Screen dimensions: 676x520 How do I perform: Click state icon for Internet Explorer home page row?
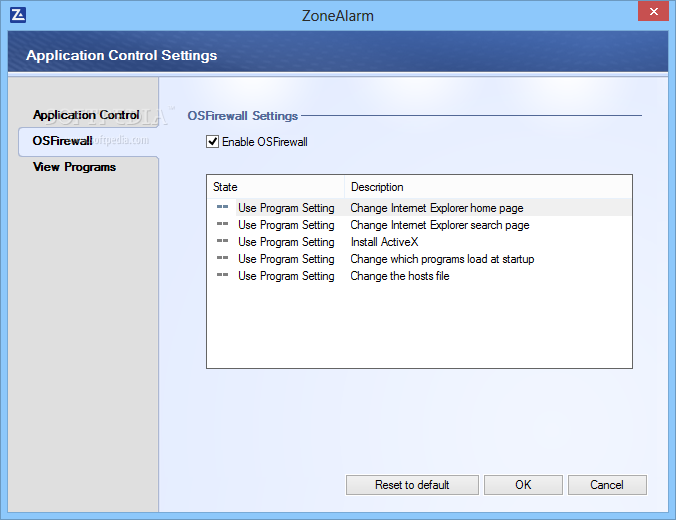222,208
